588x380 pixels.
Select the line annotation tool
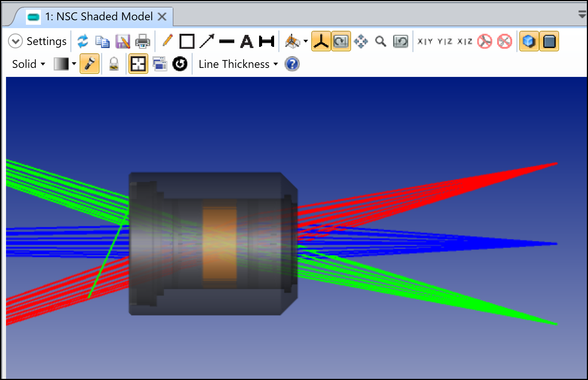(x=226, y=42)
